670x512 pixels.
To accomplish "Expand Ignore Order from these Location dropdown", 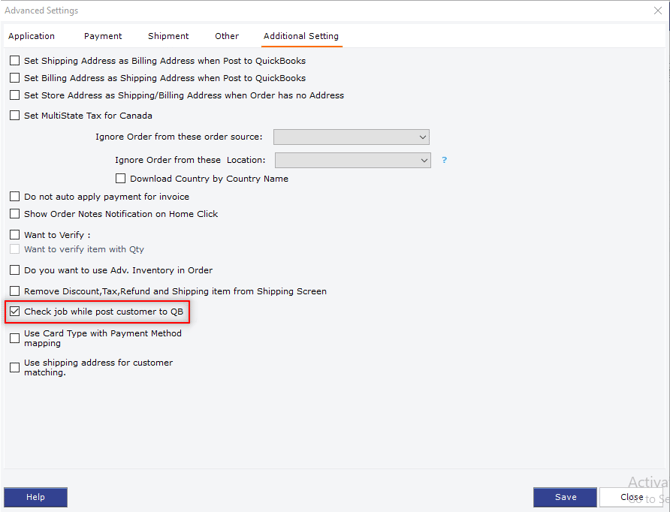I will pos(352,160).
